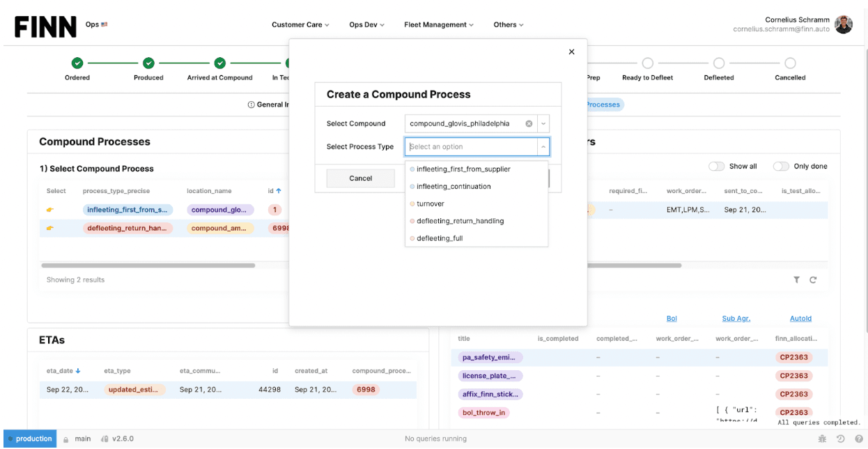Screen dimensions: 868x449
Task: Open the debug bug icon in status bar
Action: (823, 439)
